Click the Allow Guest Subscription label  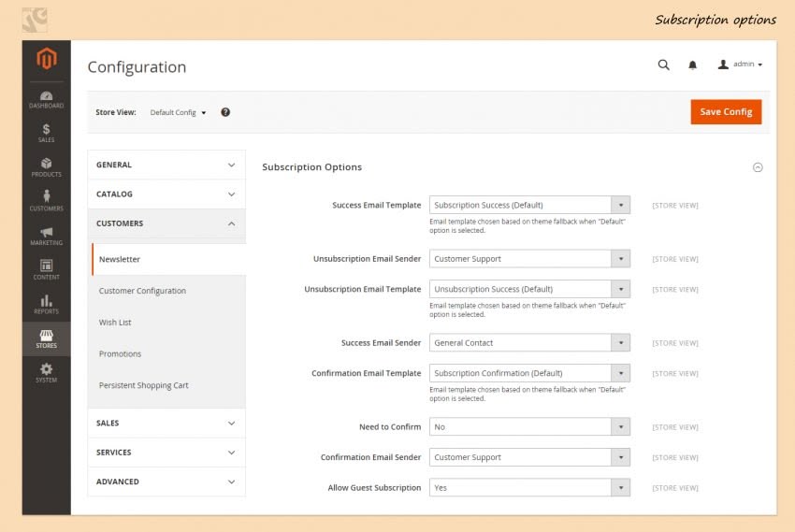pos(374,488)
